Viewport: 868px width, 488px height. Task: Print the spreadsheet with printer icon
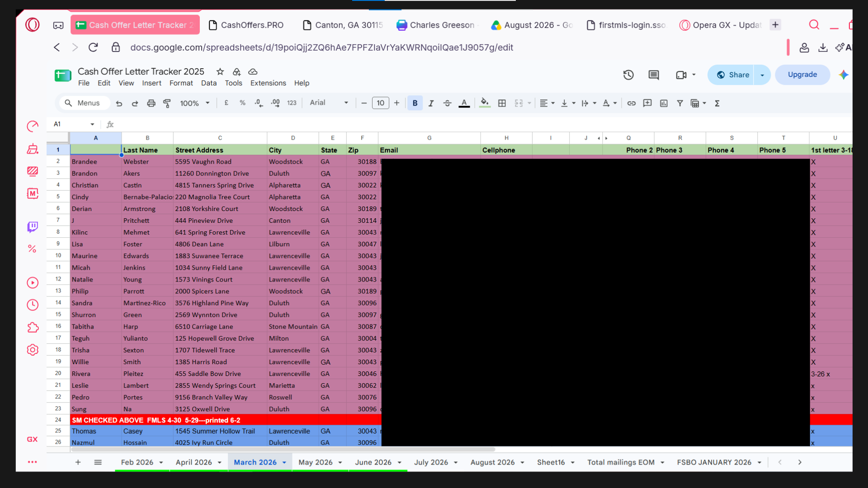coord(151,103)
